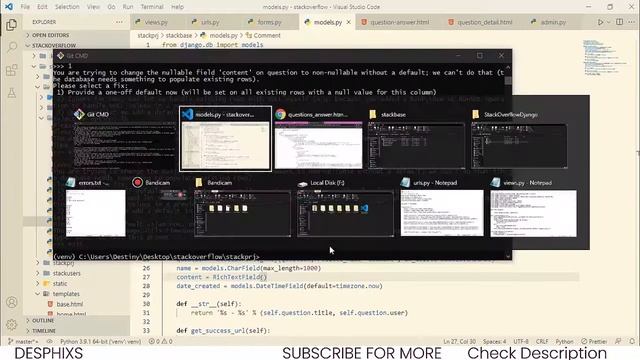Open the Edit menu
This screenshot has width=640, height=360.
[x=42, y=7]
